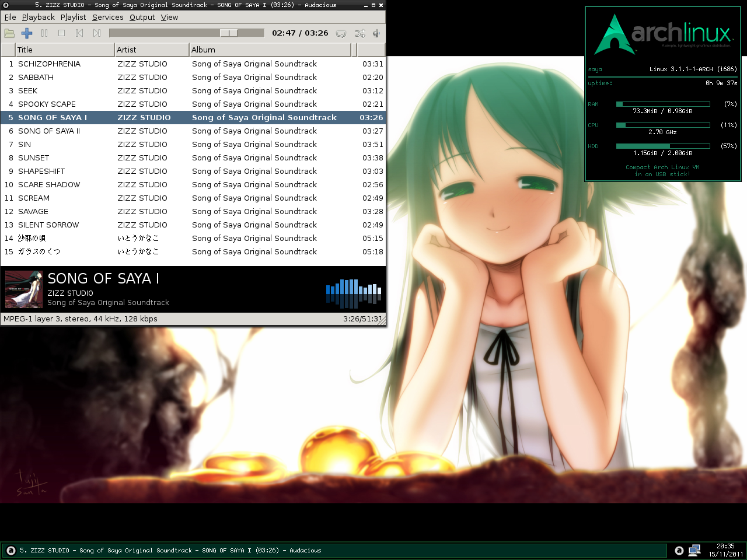Click the 02:47 / 03:26 time display

tap(300, 33)
